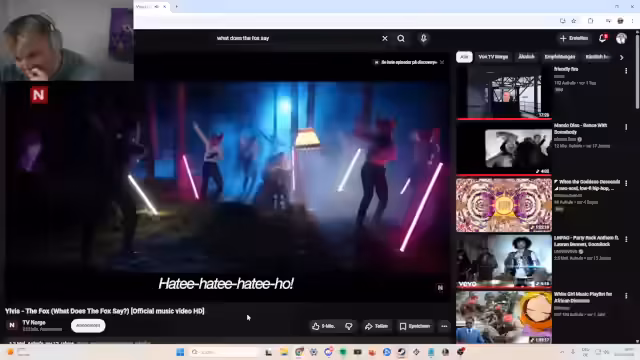Viewport: 640px width, 360px height.
Task: Click the thumbs-down dislike button
Action: point(349,326)
